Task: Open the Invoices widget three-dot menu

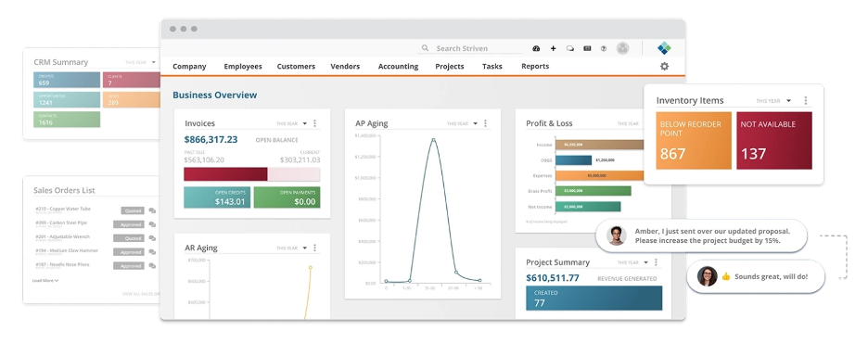Action: 315,123
